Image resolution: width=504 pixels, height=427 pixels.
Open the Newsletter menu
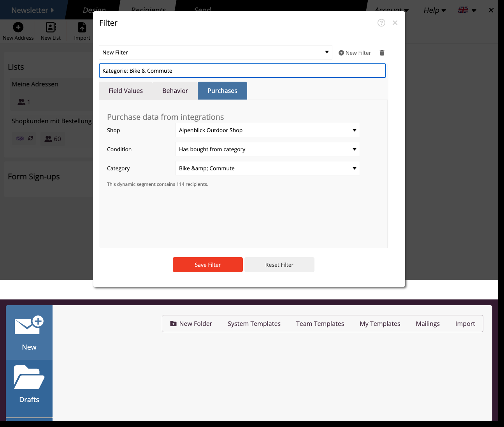(33, 10)
